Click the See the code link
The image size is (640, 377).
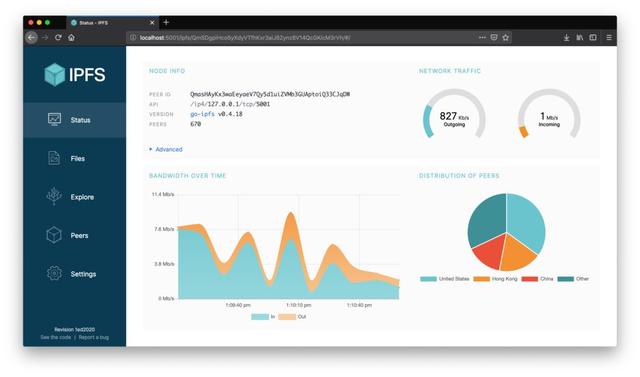click(56, 337)
